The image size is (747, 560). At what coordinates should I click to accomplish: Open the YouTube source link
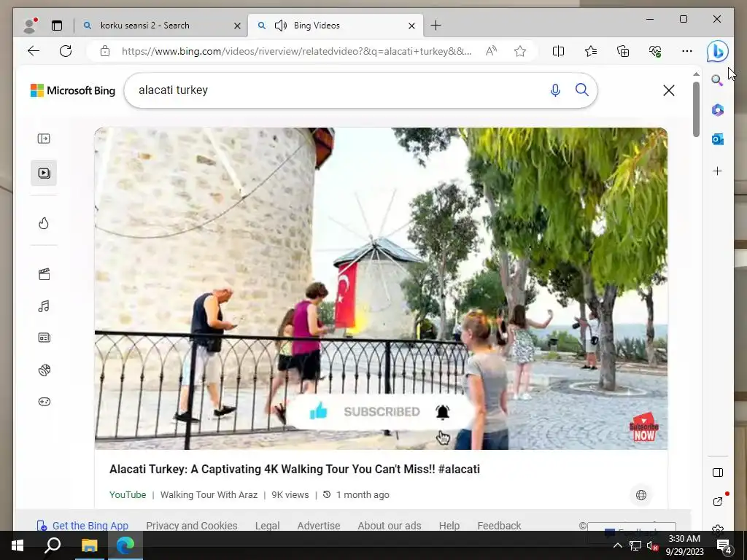[x=128, y=495]
